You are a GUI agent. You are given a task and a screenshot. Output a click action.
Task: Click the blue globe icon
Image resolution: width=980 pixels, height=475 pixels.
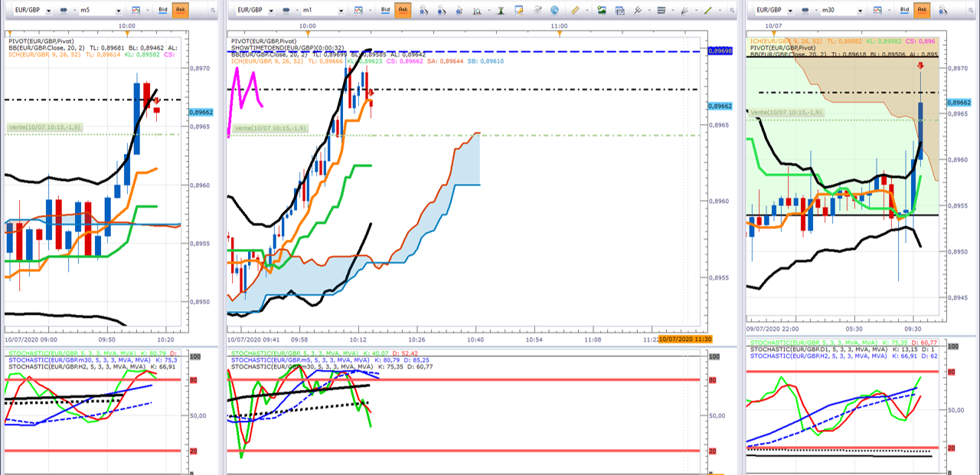pos(554,10)
